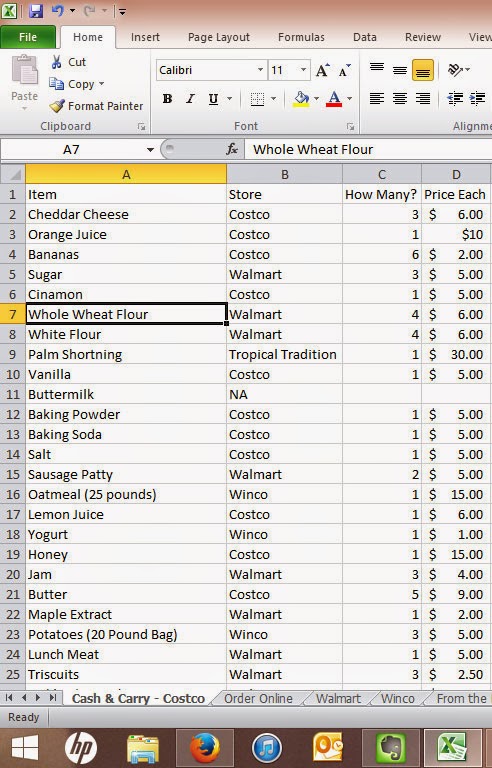Open the Data ribbon tab
Viewport: 492px width, 768px height.
[x=365, y=37]
